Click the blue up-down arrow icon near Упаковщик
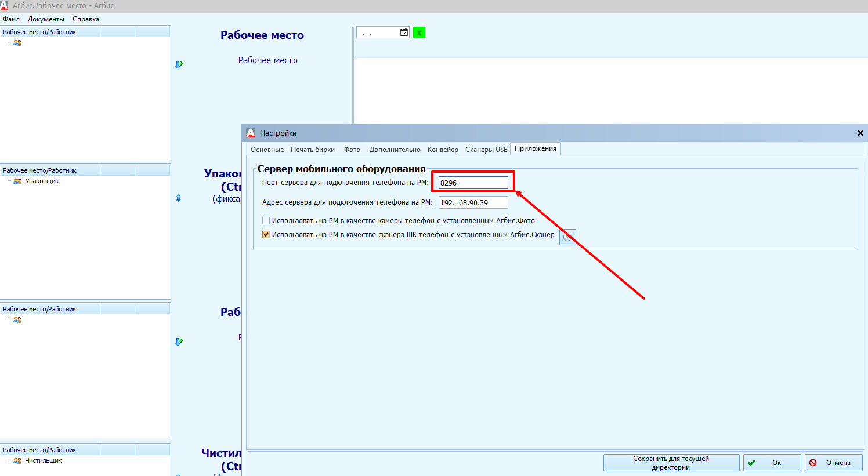 [x=178, y=198]
